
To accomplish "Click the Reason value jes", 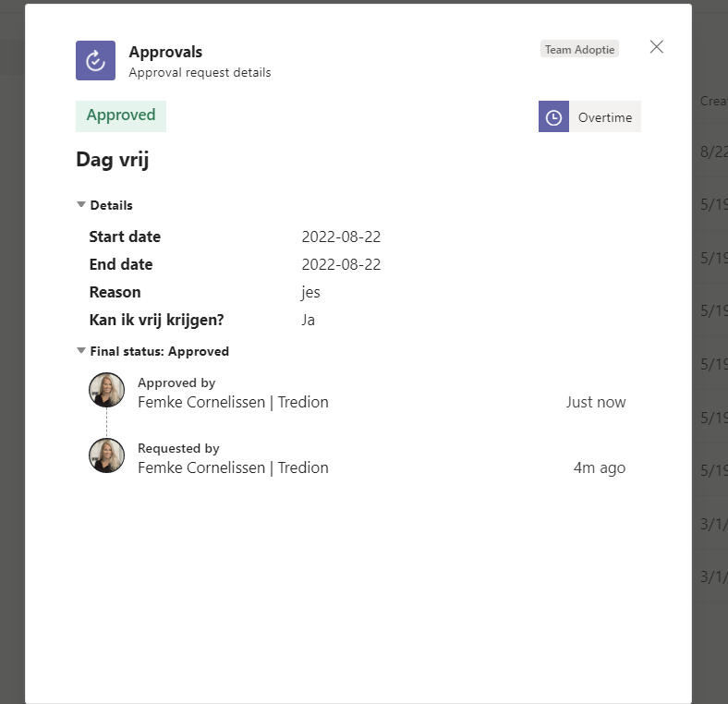I will click(310, 292).
